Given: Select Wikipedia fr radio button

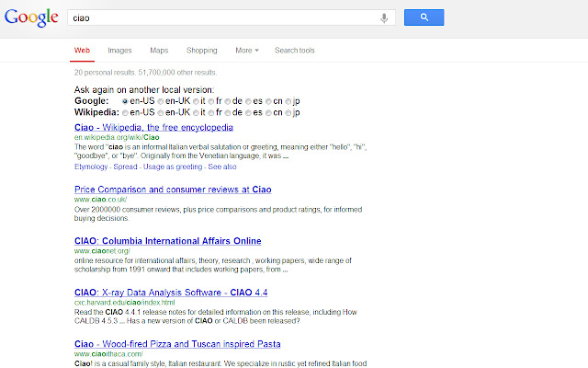Looking at the screenshot, I should [211, 112].
